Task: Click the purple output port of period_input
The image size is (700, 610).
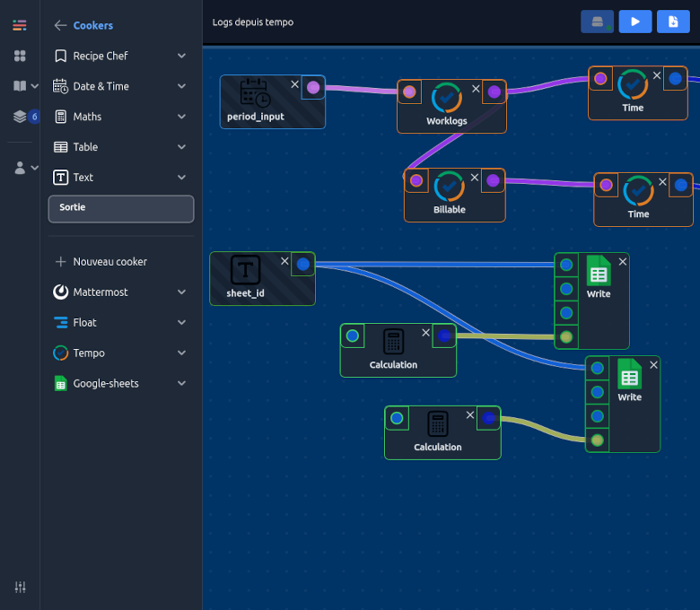Action: 312,87
